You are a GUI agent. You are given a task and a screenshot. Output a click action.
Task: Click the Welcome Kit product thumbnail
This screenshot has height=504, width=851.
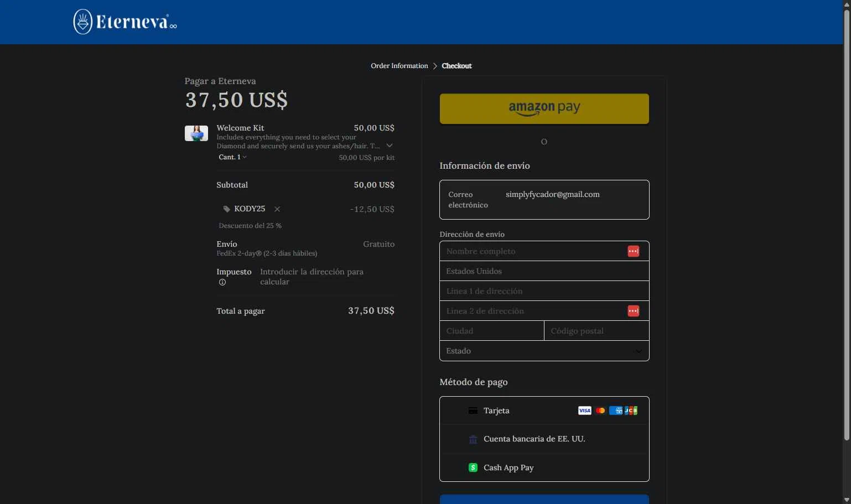196,133
